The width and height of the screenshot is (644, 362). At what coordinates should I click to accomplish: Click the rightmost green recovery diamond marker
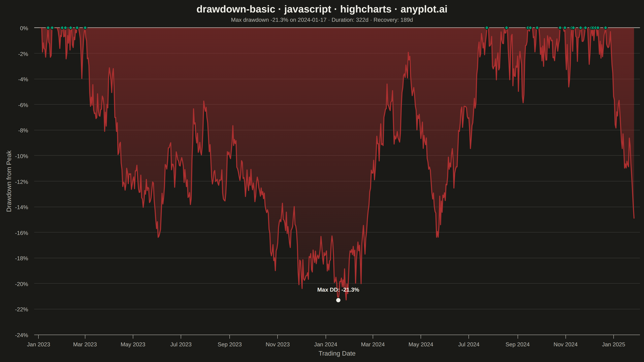606,28
